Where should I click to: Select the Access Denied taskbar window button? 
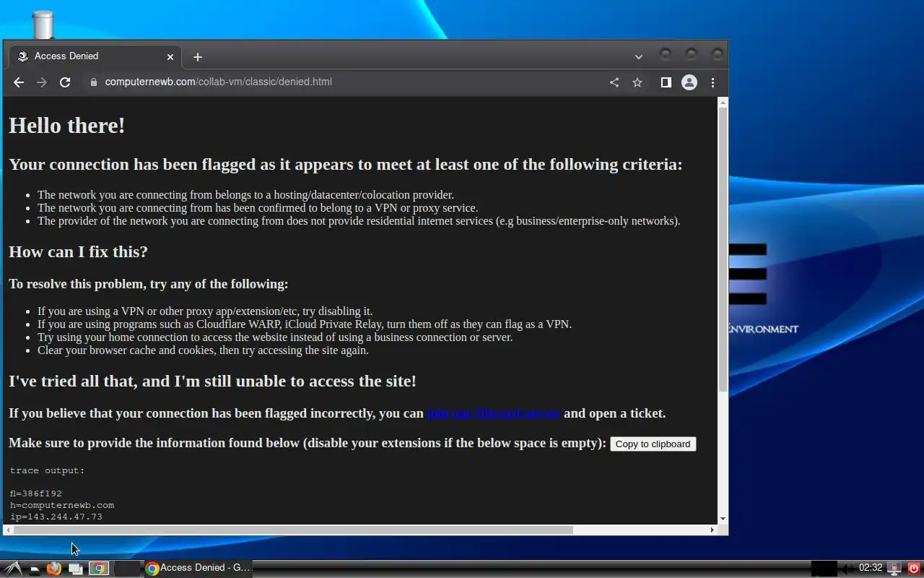[x=199, y=568]
